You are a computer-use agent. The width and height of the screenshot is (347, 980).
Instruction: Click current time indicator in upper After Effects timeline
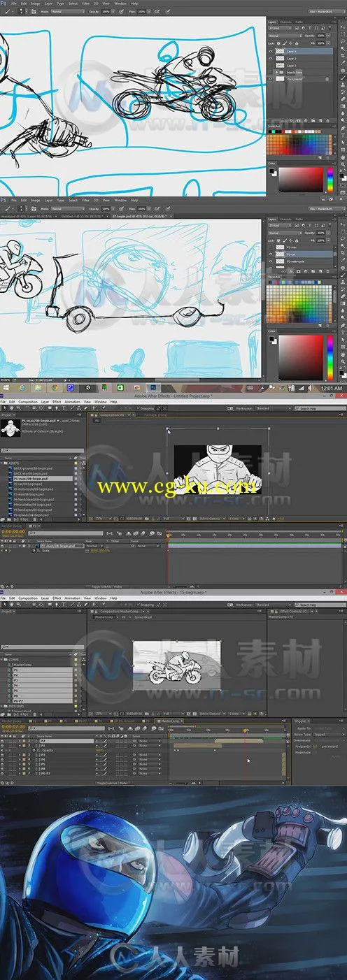point(168,535)
